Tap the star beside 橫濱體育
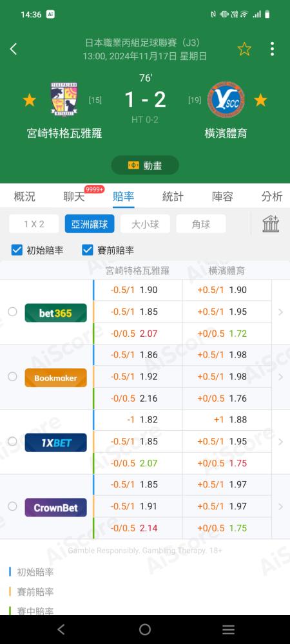 [260, 100]
